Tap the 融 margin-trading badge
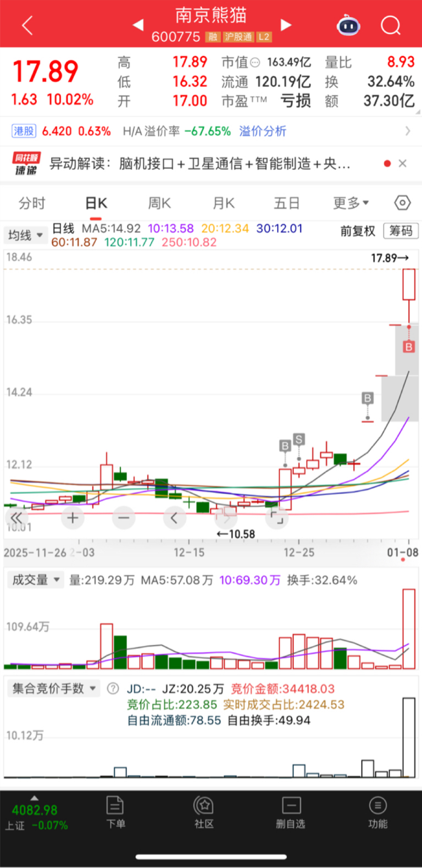422x868 pixels. pos(212,37)
